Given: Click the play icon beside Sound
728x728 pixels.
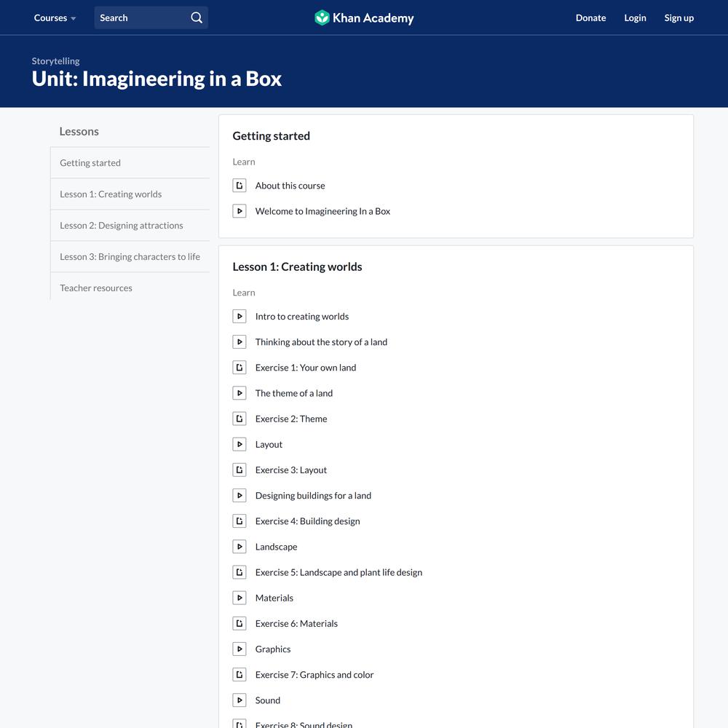Looking at the screenshot, I should [240, 700].
